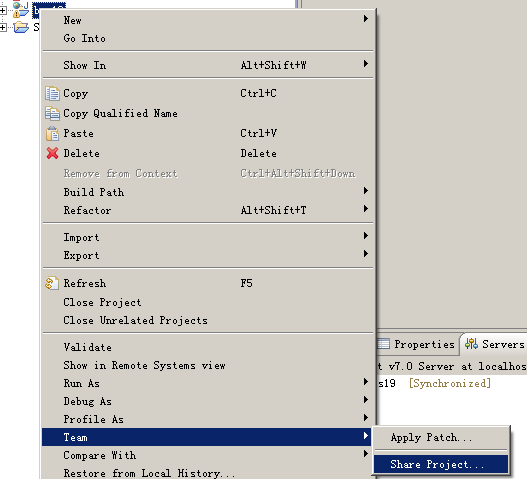The image size is (527, 479).
Task: Click the red Delete X icon
Action: click(x=52, y=153)
